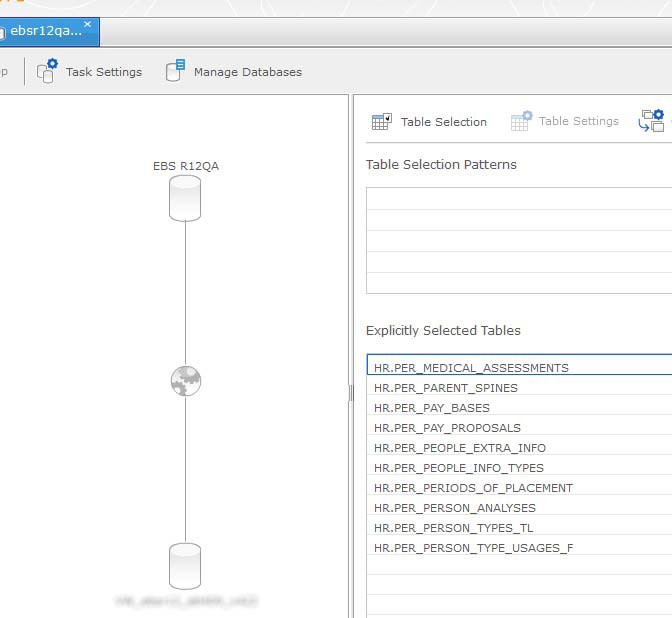Click the target database cylinder icon

[x=185, y=565]
